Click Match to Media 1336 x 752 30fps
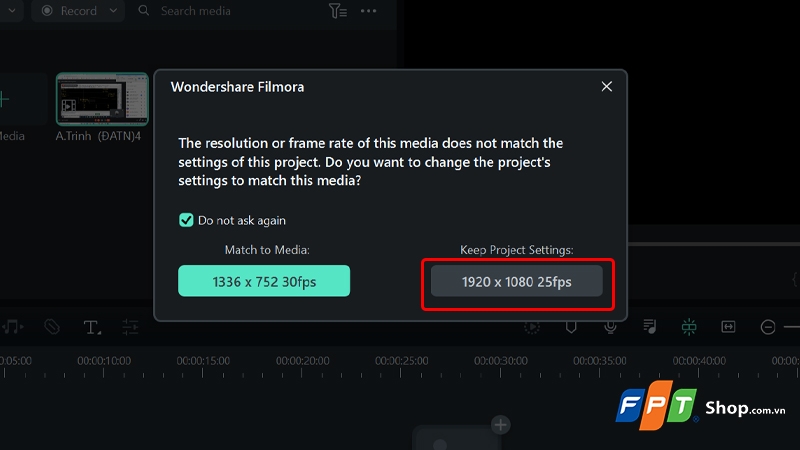This screenshot has width=800, height=450. coord(264,281)
